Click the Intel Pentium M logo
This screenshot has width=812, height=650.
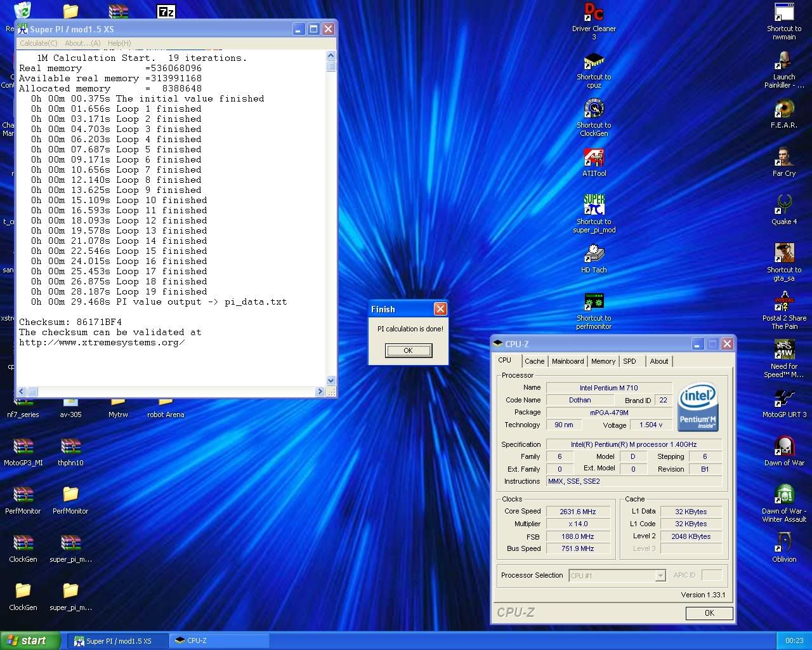coord(698,406)
